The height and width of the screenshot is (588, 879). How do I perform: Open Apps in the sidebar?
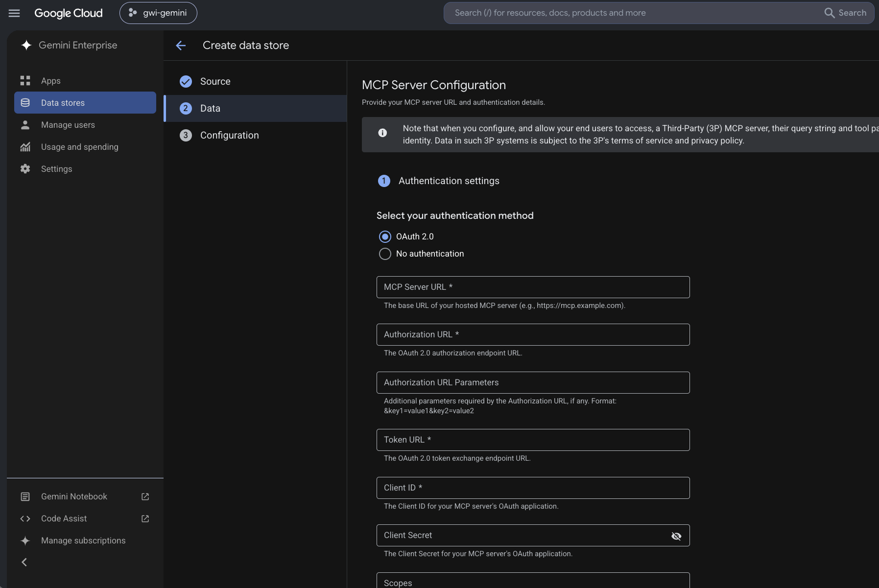coord(85,81)
